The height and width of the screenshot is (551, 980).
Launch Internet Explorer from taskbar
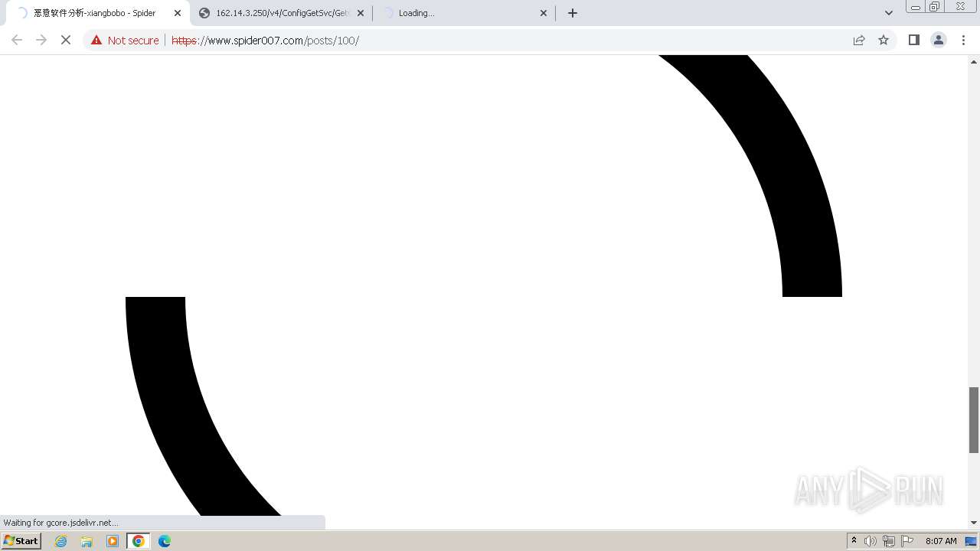(61, 541)
